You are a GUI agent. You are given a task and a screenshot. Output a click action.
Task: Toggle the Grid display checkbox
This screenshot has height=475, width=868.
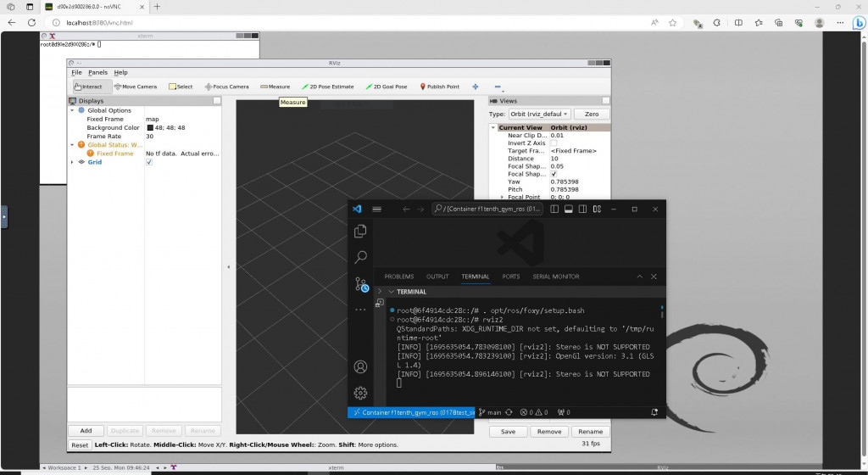149,162
